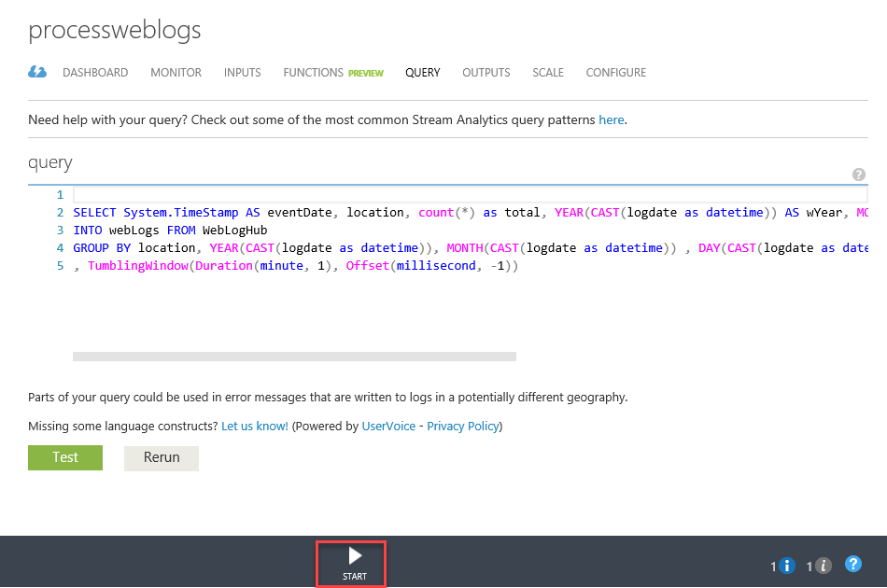
Task: Click the Stream Analytics quick start cloud icon
Action: [x=37, y=72]
